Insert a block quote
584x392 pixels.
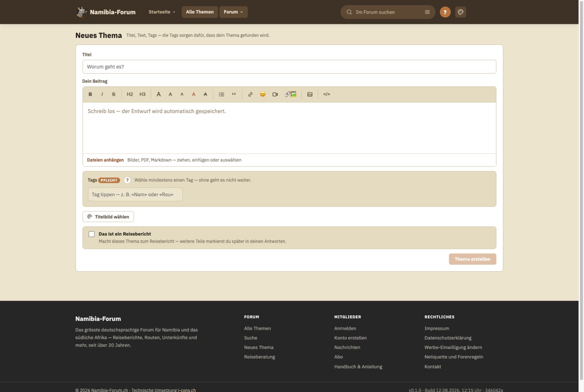[234, 94]
